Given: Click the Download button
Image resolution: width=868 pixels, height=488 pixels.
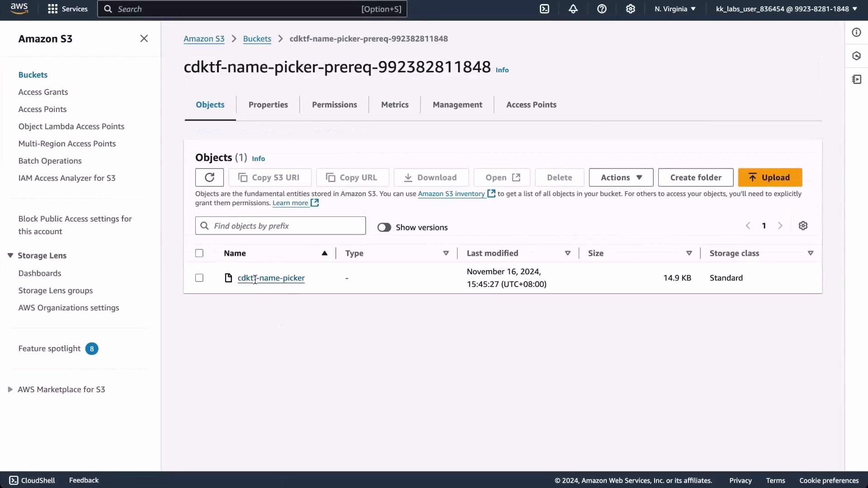Looking at the screenshot, I should (431, 178).
